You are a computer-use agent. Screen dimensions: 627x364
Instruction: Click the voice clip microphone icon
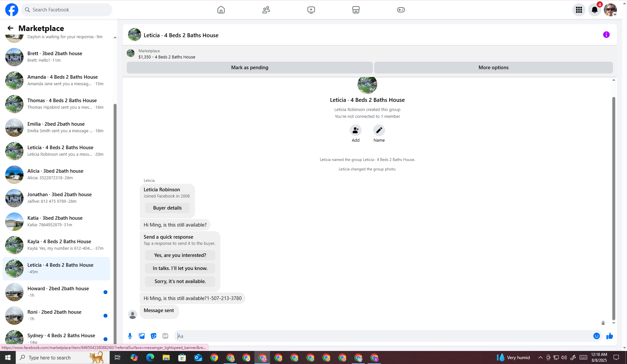tap(130, 336)
